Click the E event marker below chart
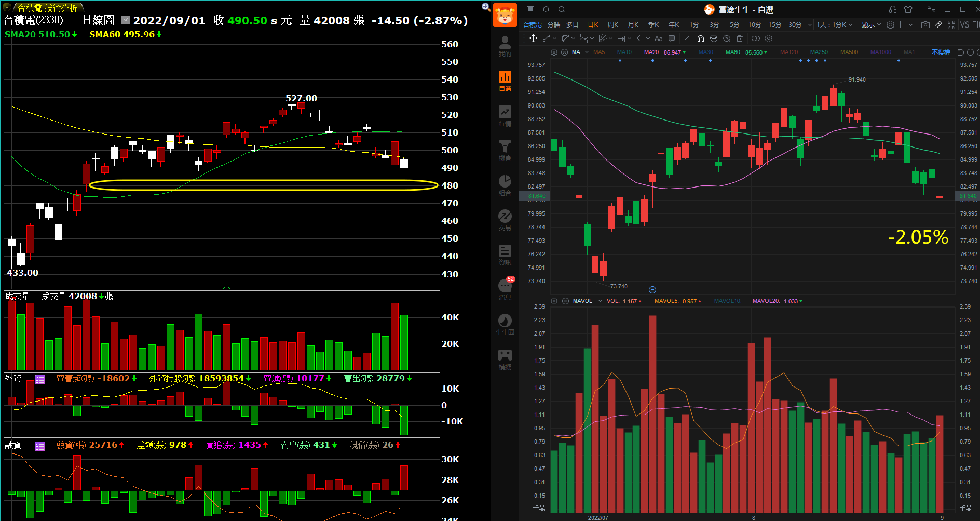The height and width of the screenshot is (521, 980). [652, 290]
